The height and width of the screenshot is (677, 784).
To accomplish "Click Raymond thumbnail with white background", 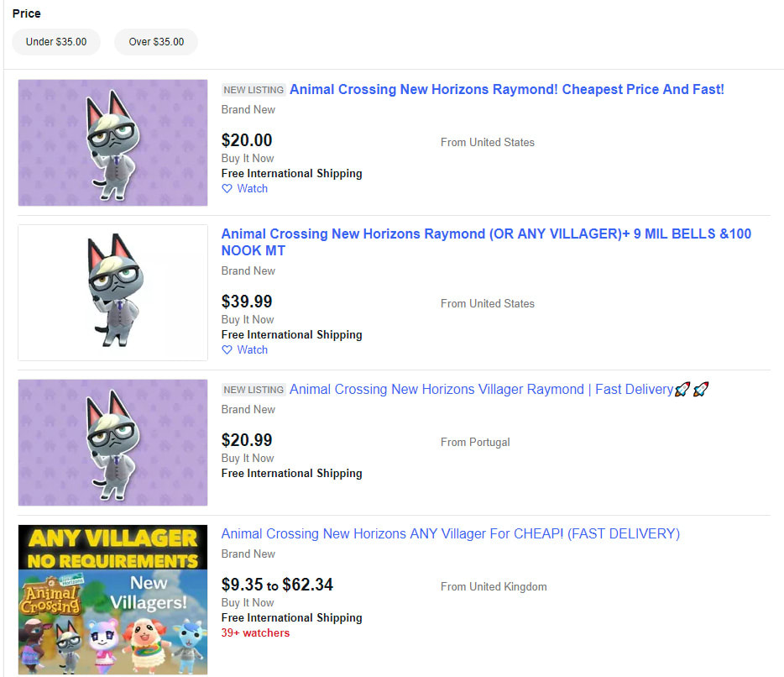I will (112, 292).
